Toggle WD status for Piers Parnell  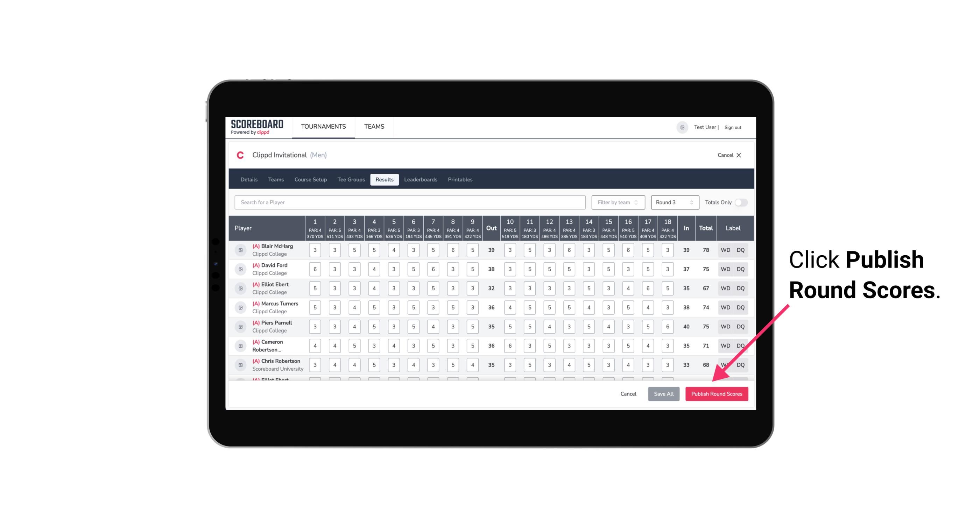tap(725, 327)
